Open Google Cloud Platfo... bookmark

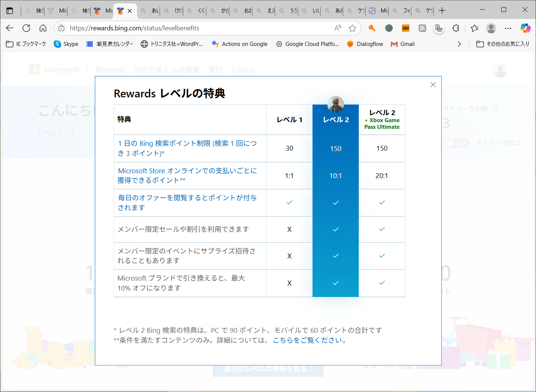click(307, 44)
